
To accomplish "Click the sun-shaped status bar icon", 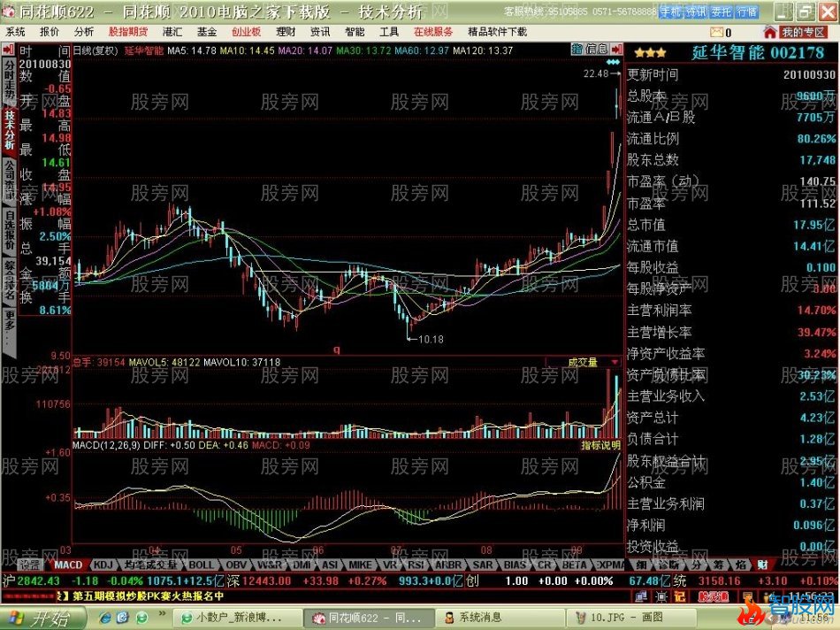I will [661, 596].
